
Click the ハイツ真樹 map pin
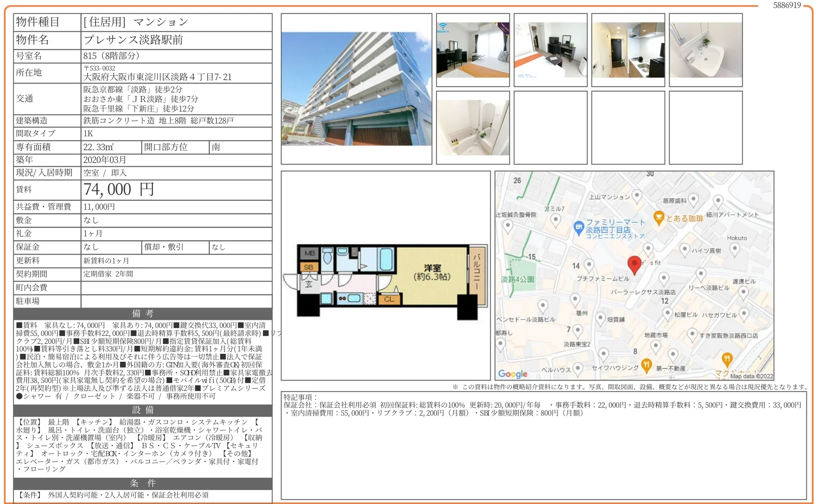coord(684,249)
